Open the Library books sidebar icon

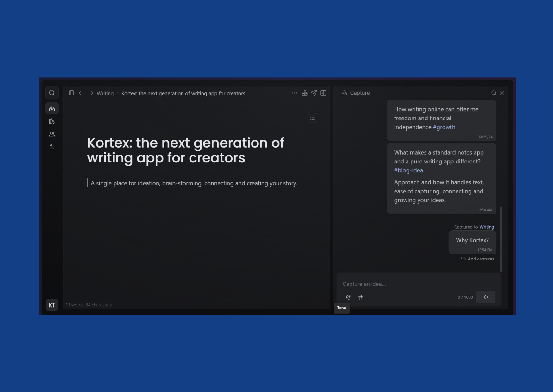tap(52, 121)
